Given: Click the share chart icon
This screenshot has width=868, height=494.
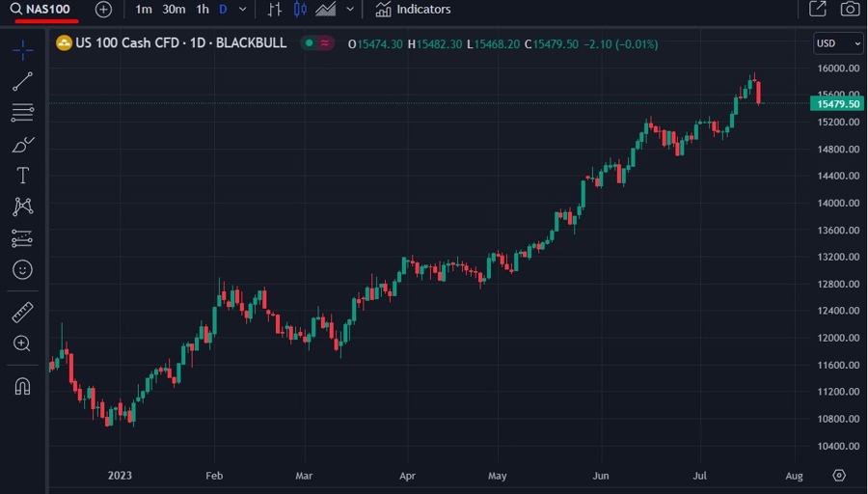Looking at the screenshot, I should pyautogui.click(x=818, y=9).
